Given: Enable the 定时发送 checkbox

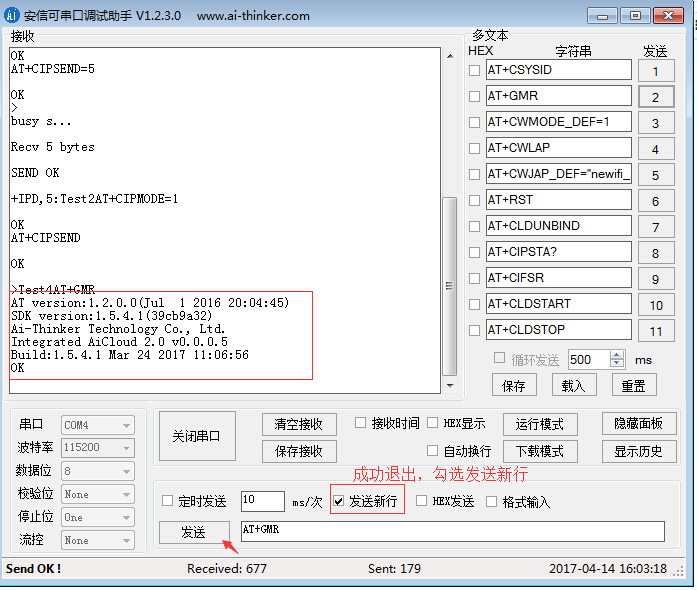Looking at the screenshot, I should click(x=168, y=501).
